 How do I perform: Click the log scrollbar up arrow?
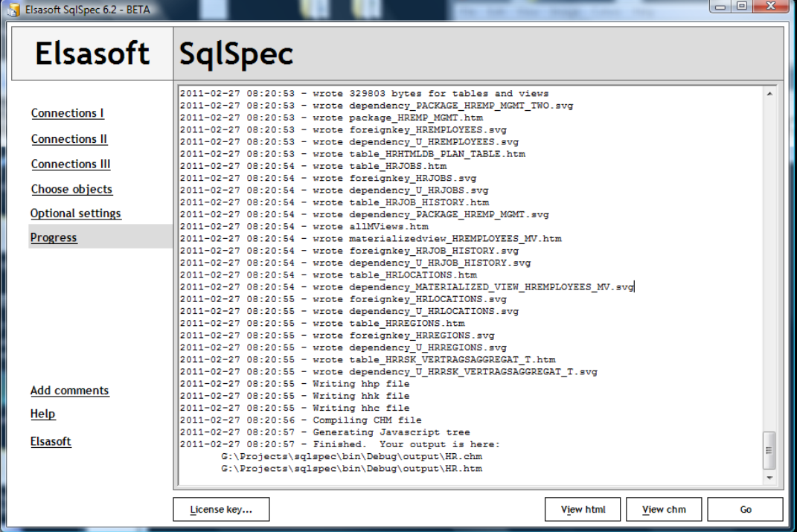click(x=769, y=94)
